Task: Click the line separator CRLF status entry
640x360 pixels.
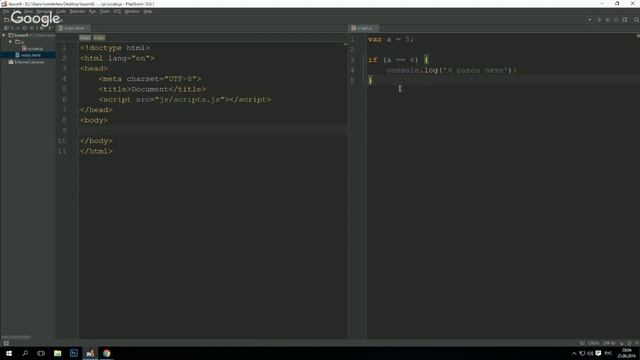Action: pos(594,343)
